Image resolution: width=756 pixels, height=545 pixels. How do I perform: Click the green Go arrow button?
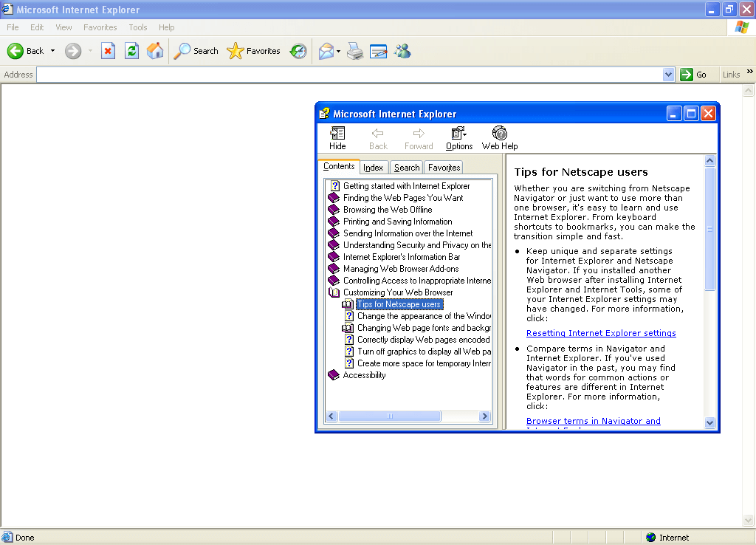click(x=686, y=75)
